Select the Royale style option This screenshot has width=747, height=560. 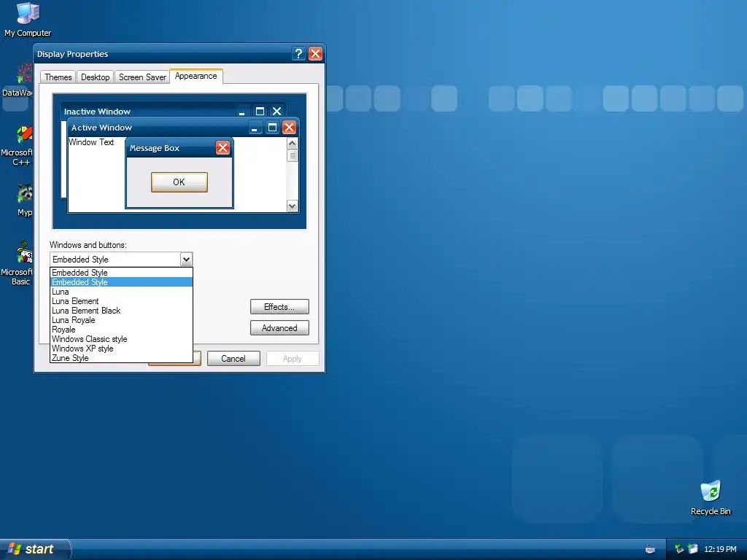(121, 330)
